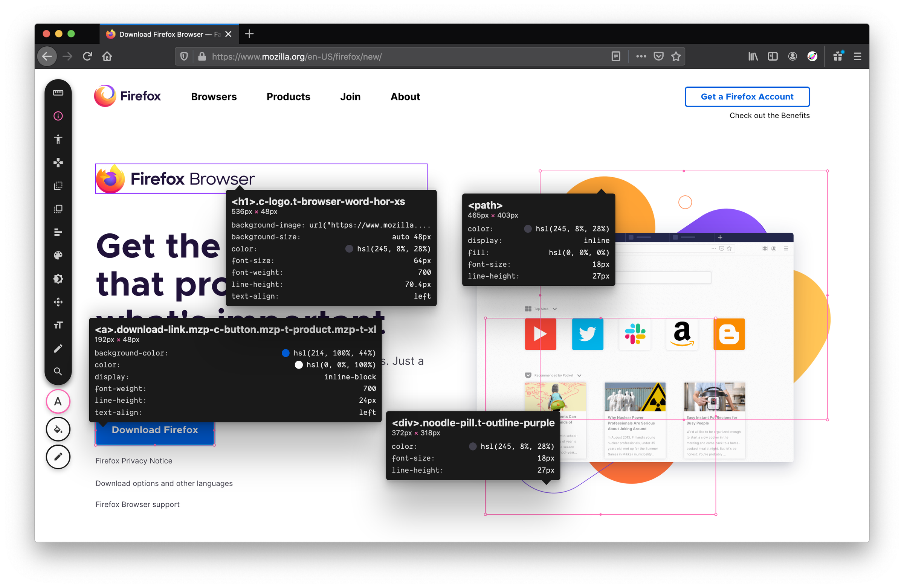Click the YouTube tile in the illustration
This screenshot has height=588, width=904.
pos(541,334)
